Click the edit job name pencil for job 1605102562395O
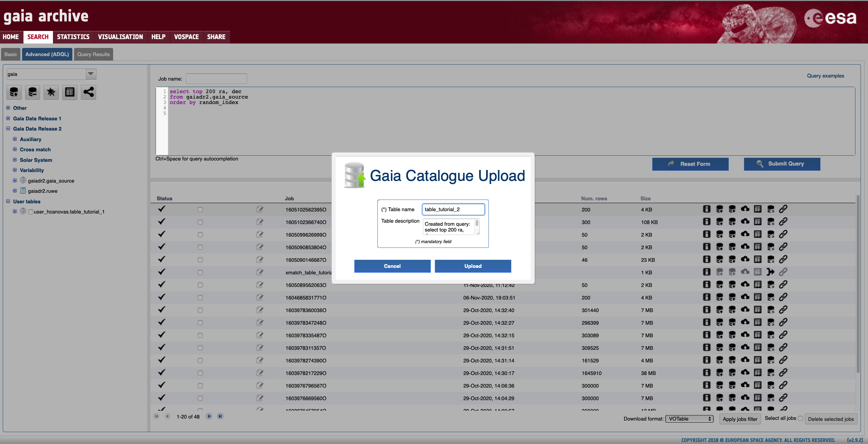 click(x=260, y=209)
